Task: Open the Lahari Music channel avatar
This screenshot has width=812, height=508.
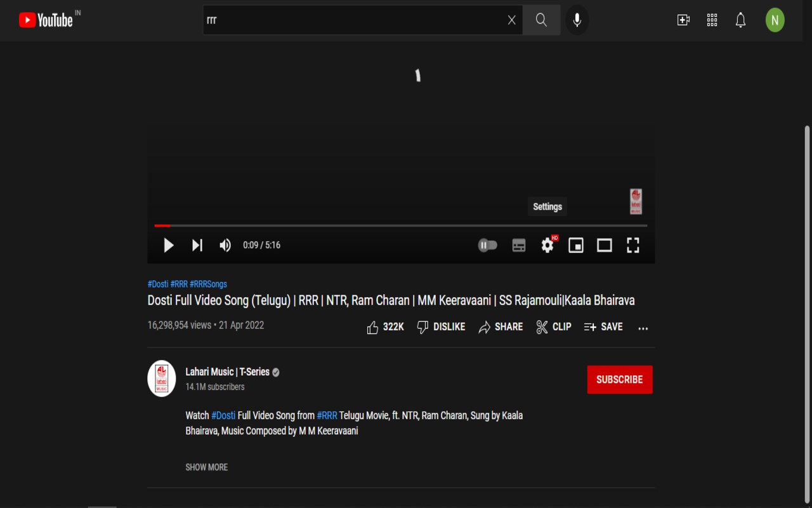Action: (x=162, y=378)
